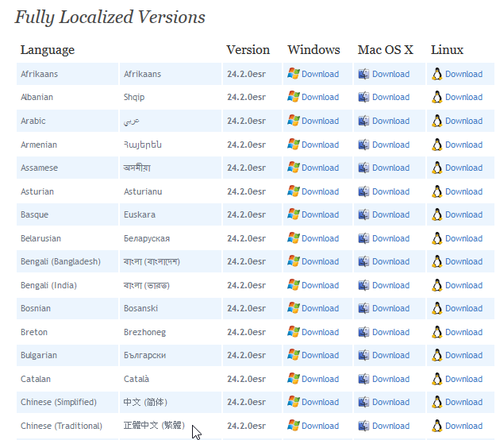Click the Linux penguin icon for Breton

[x=437, y=332]
